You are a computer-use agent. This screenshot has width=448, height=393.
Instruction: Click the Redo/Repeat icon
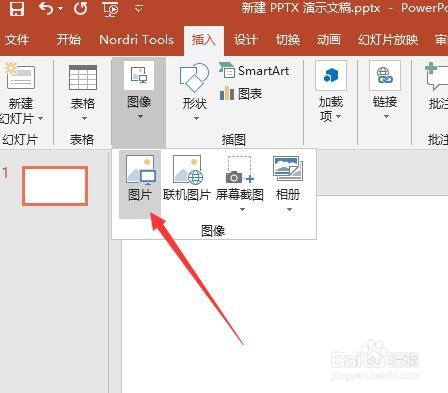81,8
